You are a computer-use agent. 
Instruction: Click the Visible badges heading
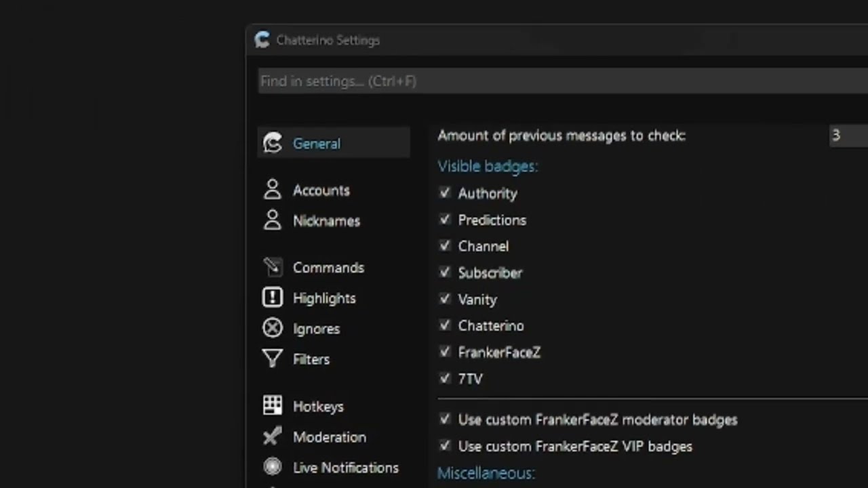point(488,166)
